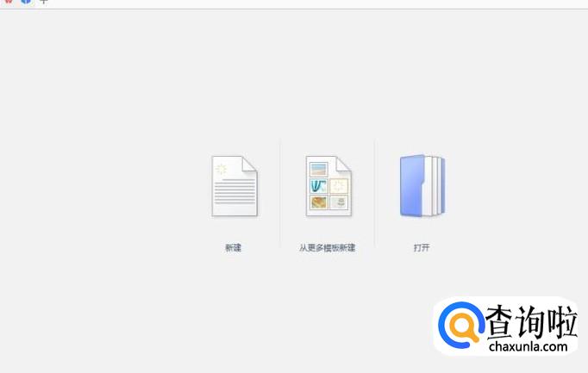Select the 新建 text label

pyautogui.click(x=233, y=247)
